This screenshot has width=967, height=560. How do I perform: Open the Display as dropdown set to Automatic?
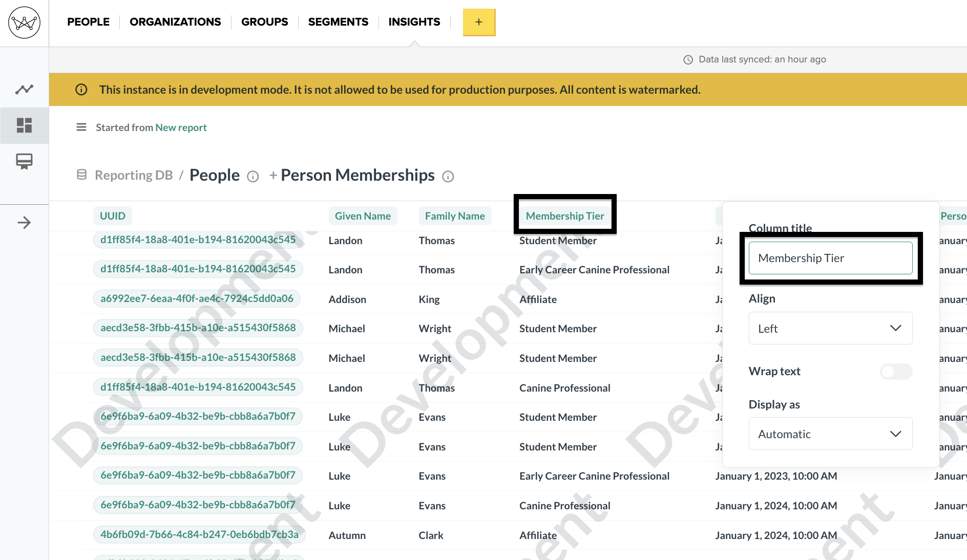(830, 434)
